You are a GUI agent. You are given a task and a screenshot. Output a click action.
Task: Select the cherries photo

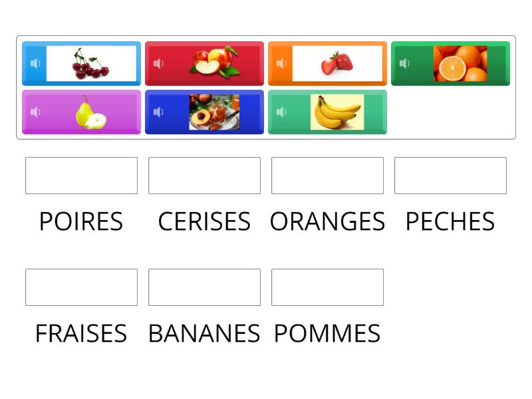91,63
